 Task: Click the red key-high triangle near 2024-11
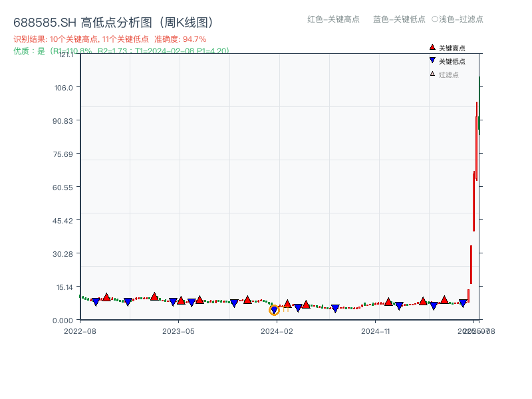point(388,301)
